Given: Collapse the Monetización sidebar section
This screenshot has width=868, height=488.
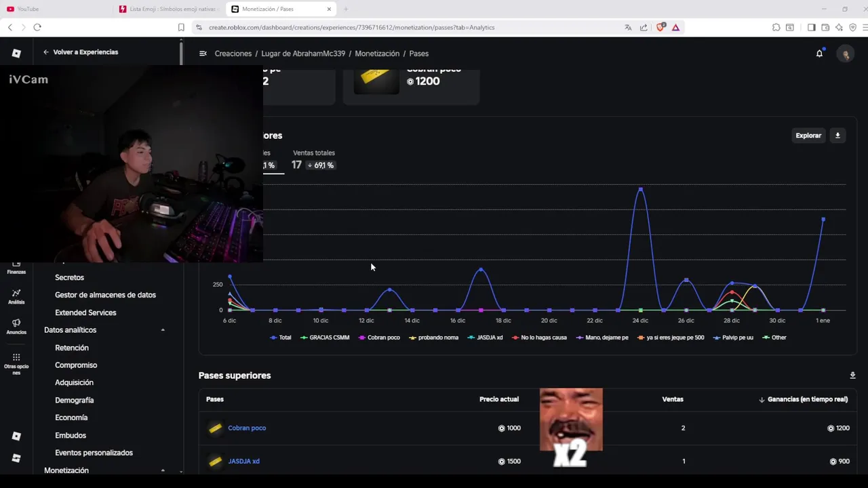Looking at the screenshot, I should click(x=163, y=470).
